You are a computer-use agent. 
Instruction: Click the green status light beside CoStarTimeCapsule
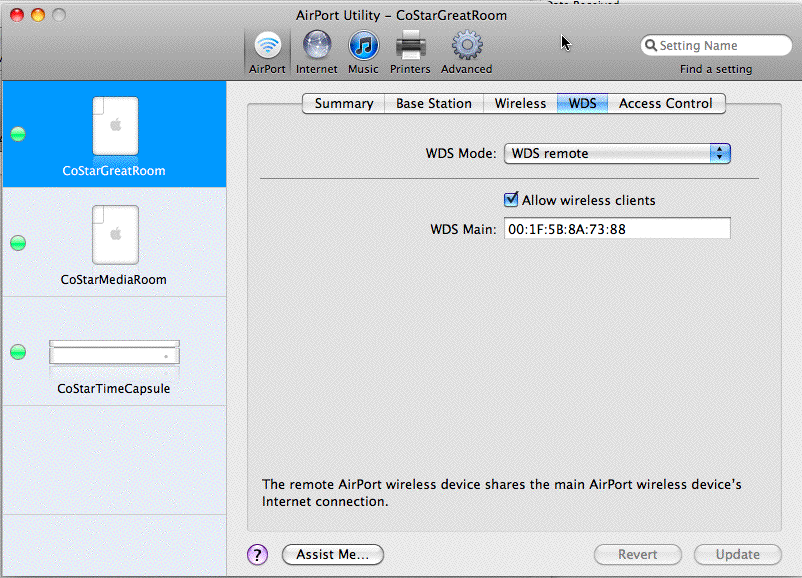click(18, 352)
